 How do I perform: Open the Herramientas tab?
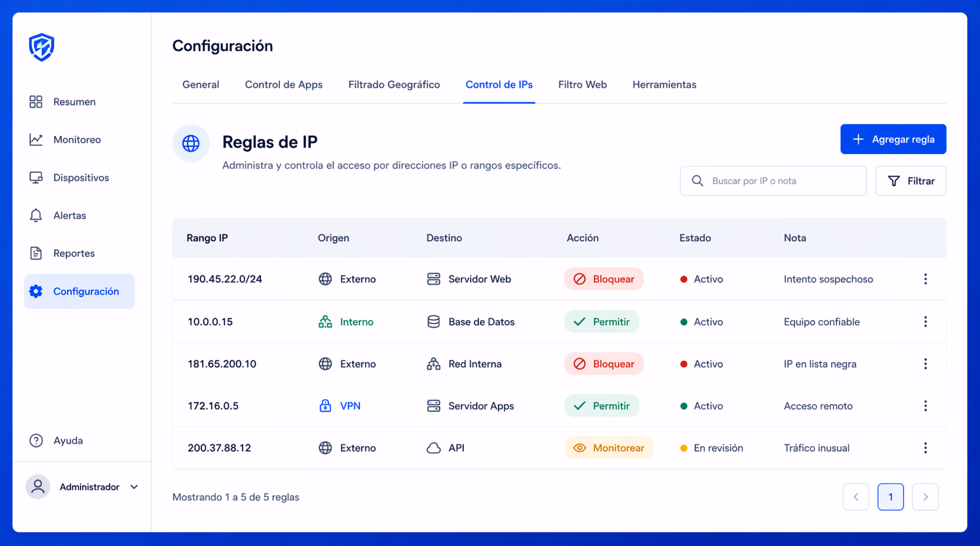pos(664,85)
